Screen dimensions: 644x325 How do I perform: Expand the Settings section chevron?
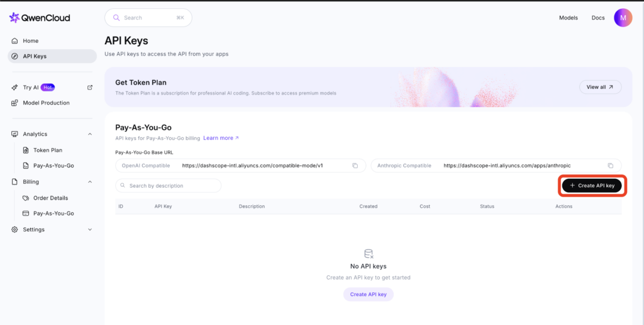(x=90, y=229)
